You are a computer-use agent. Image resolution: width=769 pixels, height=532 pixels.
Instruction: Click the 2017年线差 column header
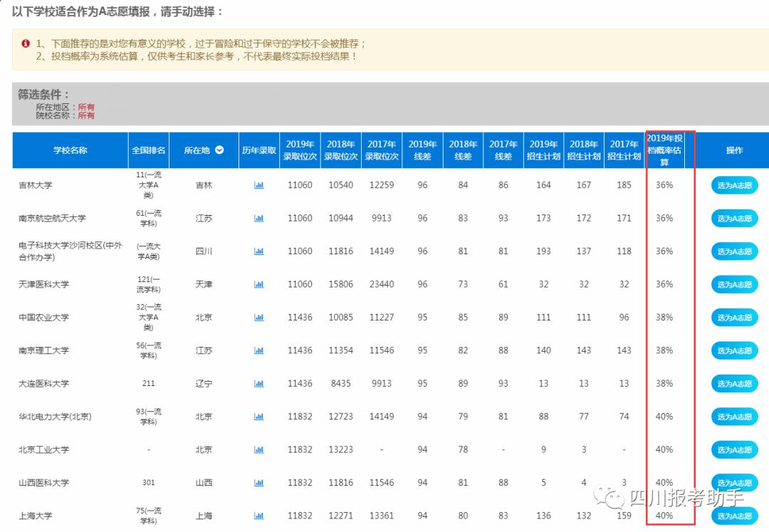[x=503, y=150]
